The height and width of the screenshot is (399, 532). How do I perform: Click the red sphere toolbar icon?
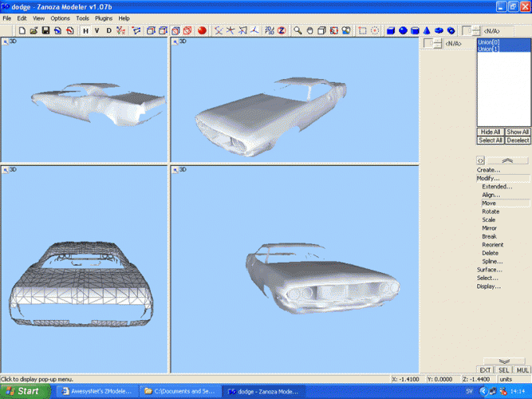(x=202, y=30)
